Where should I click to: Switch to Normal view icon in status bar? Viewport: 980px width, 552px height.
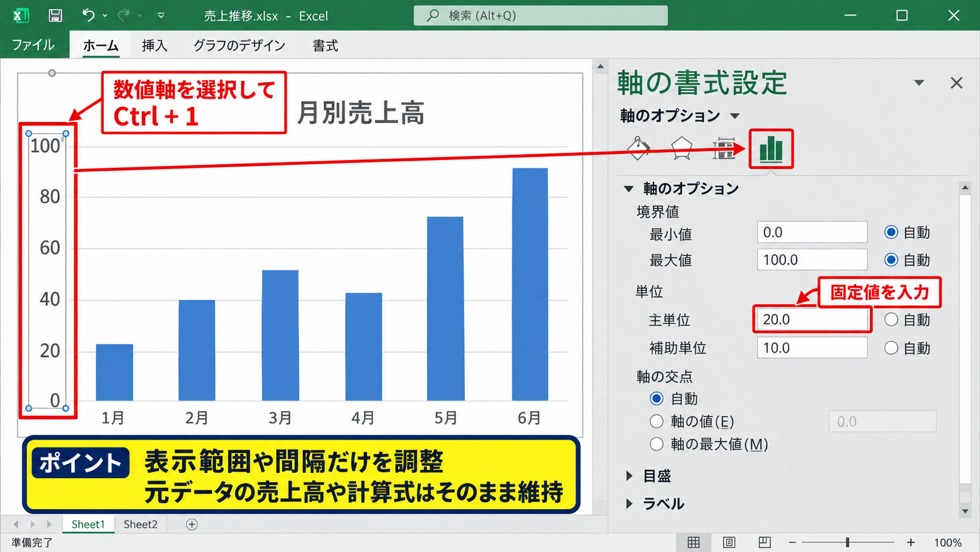693,543
